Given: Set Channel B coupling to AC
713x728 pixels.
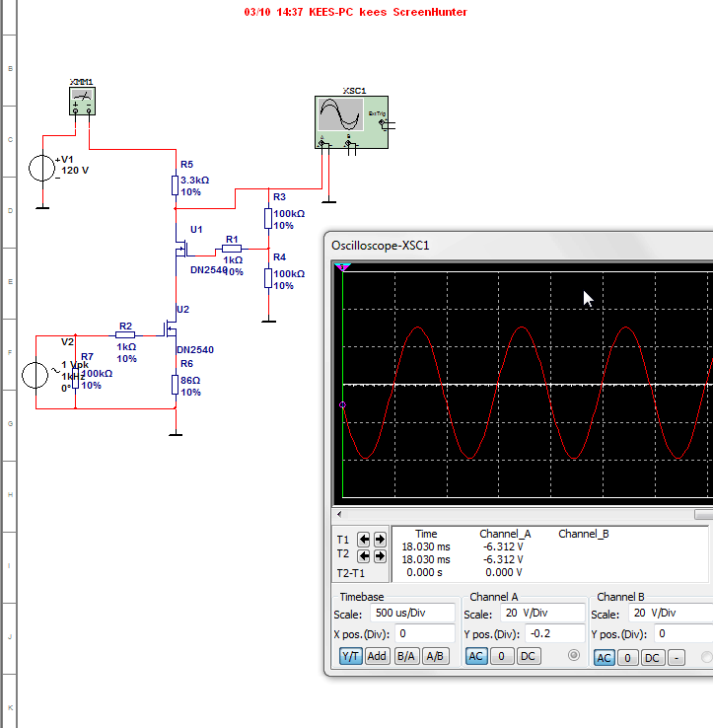Looking at the screenshot, I should (604, 658).
